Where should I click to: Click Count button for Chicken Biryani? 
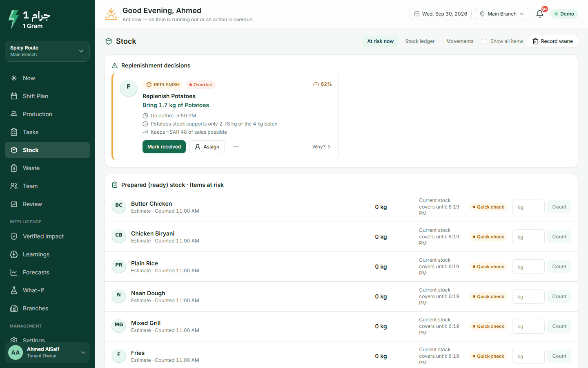click(x=559, y=237)
